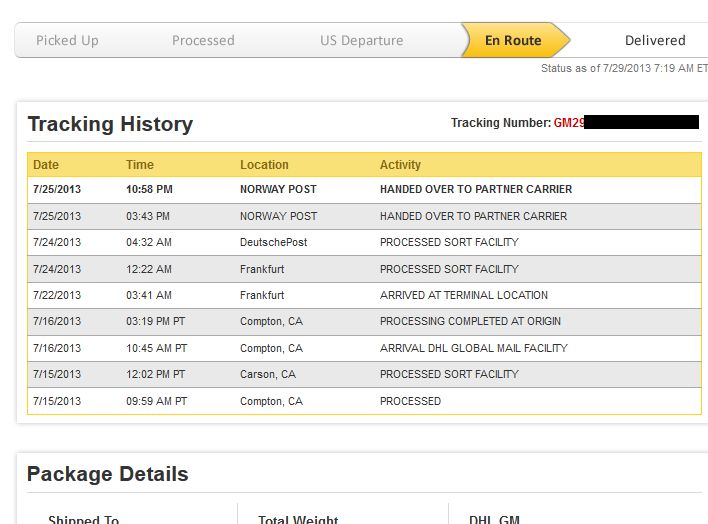Click the red tracking number GM29
The image size is (708, 524).
click(569, 122)
